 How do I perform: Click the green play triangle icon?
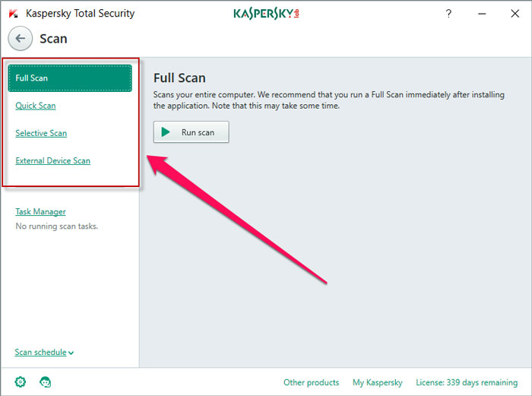[166, 132]
